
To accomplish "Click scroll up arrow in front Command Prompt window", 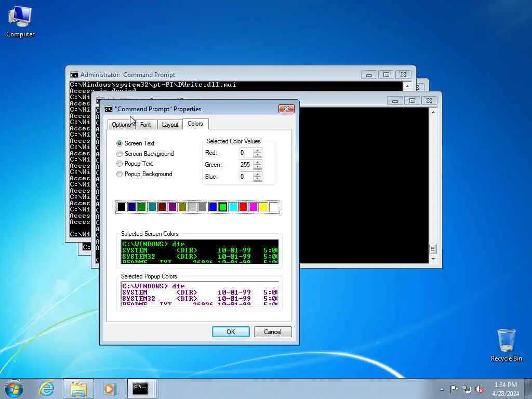I will click(433, 112).
